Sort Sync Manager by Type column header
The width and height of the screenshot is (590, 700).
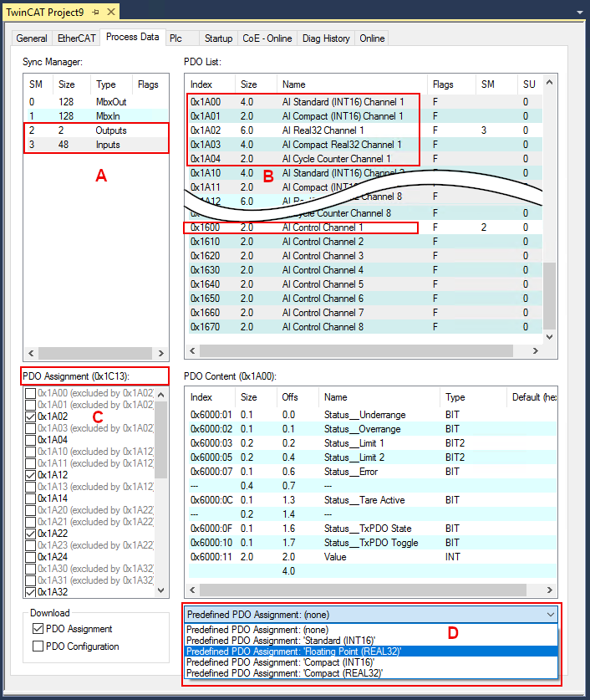[x=111, y=84]
